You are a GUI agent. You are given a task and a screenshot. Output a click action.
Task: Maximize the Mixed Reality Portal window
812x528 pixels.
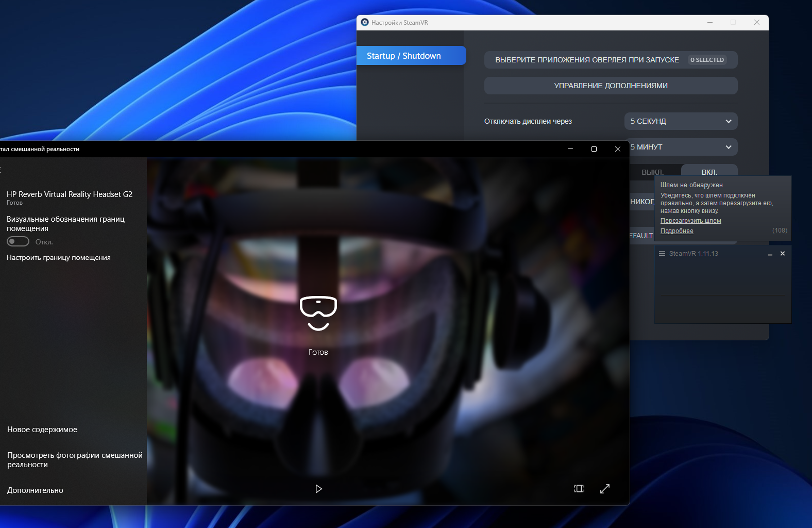click(x=594, y=149)
